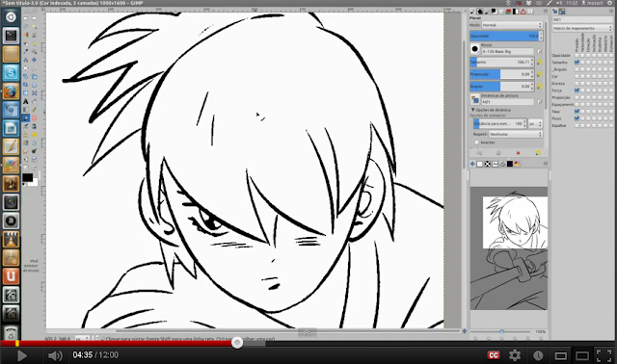
Task: Play the YouTube video
Action: 21,355
